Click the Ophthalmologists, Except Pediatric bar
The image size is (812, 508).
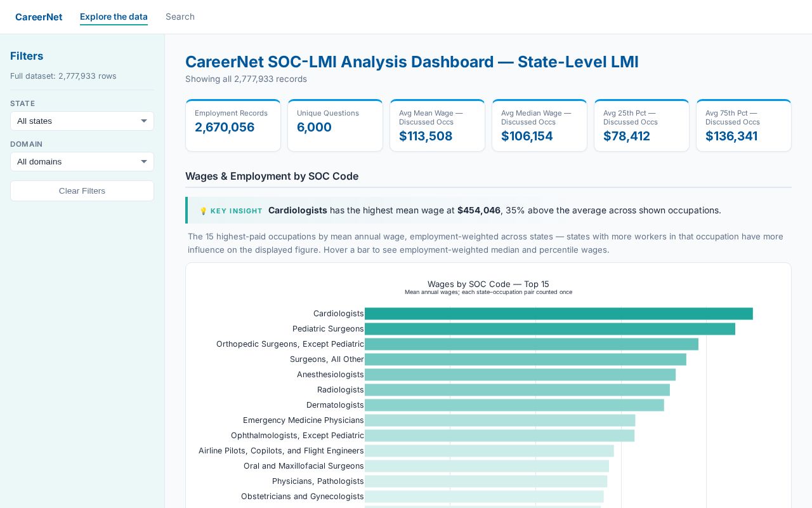pyautogui.click(x=500, y=436)
